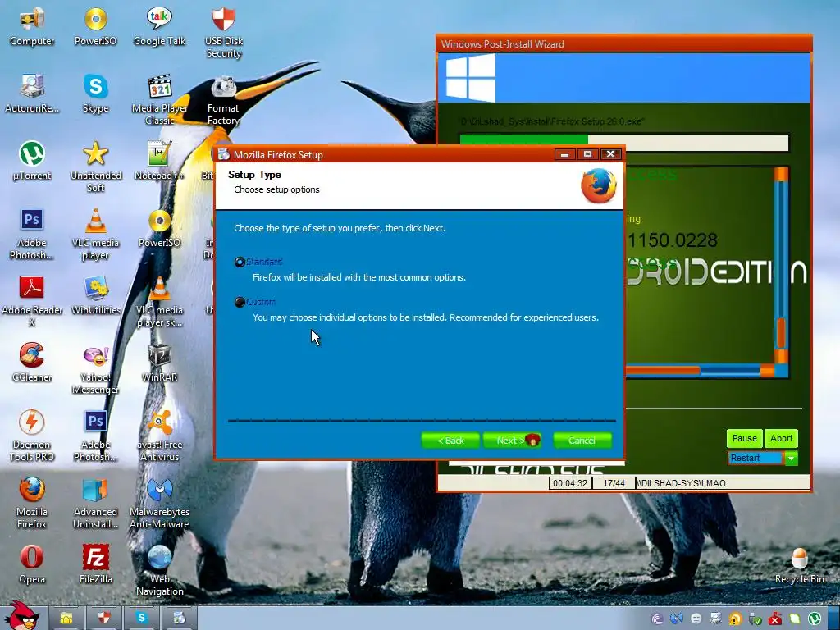The image size is (840, 630).
Task: Launch Notepad++ from the desktop
Action: (159, 161)
